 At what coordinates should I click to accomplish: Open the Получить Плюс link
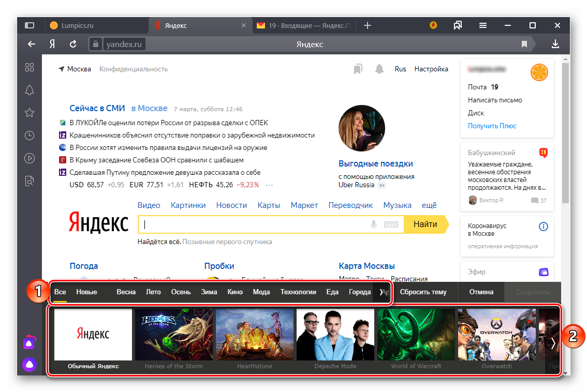click(x=492, y=126)
